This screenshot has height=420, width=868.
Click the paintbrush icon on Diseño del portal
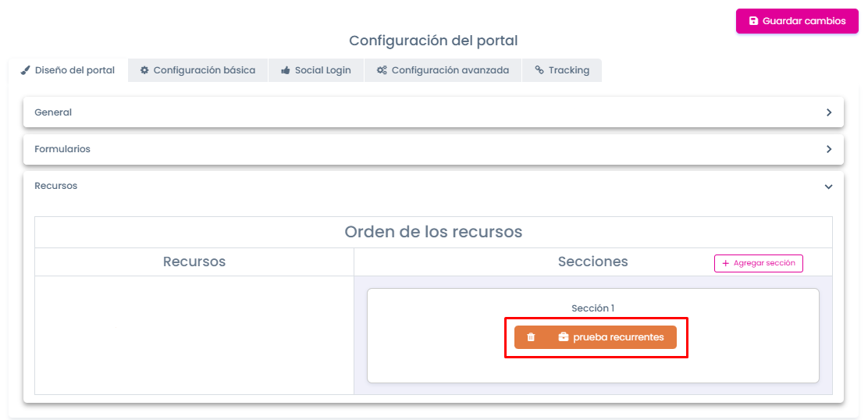[25, 70]
